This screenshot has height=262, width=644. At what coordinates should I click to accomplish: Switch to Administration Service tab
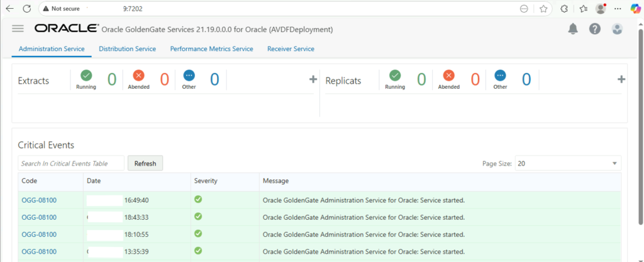(52, 48)
